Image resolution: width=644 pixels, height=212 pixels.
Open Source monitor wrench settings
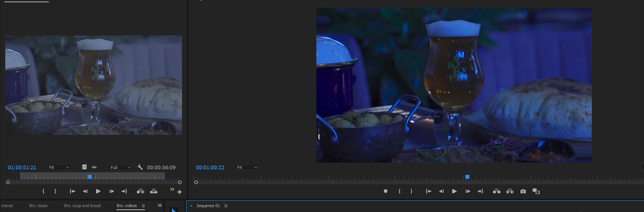[x=140, y=167]
